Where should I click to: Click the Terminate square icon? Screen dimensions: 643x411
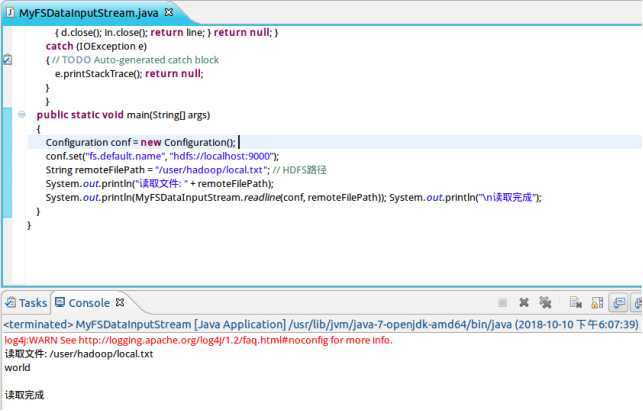(502, 303)
